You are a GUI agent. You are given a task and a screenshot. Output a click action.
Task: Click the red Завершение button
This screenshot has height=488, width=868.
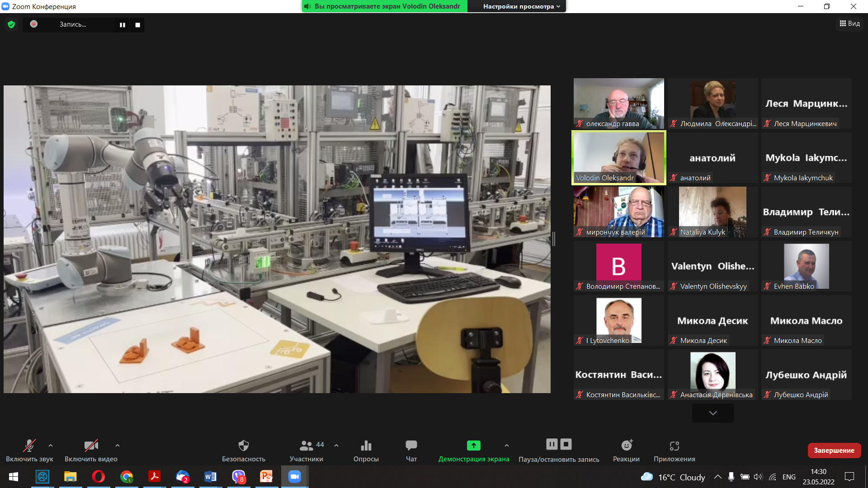tap(834, 450)
